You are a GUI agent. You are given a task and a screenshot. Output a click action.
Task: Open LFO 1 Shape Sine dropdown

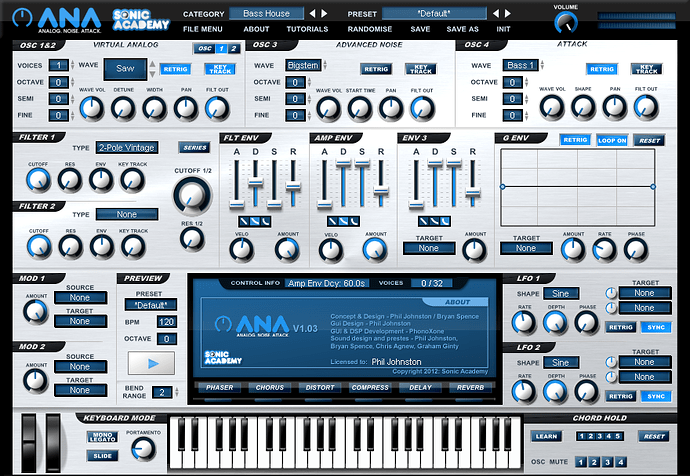point(561,293)
